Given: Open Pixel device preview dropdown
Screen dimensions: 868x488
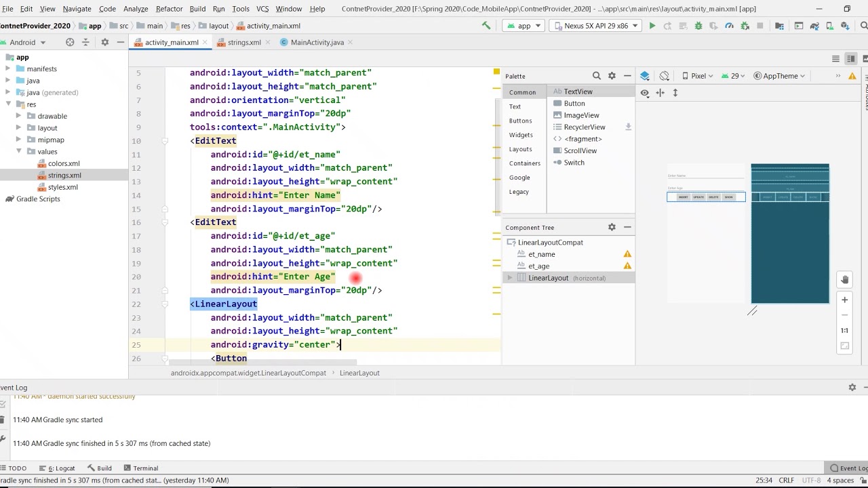Looking at the screenshot, I should point(698,76).
